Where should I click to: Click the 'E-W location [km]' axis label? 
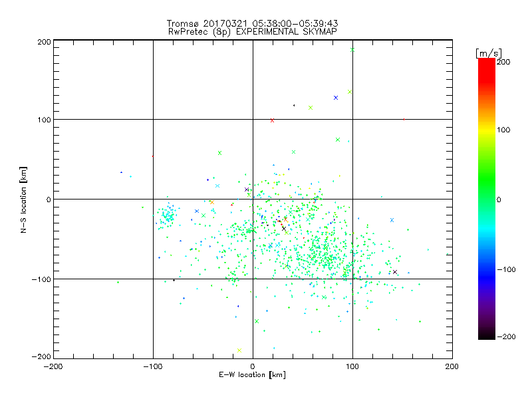pos(252,375)
